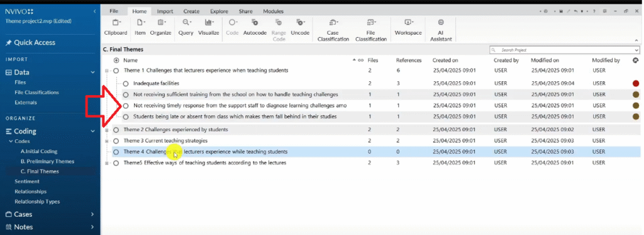644x235 pixels.
Task: Collapse the Data section chevron
Action: (x=92, y=72)
